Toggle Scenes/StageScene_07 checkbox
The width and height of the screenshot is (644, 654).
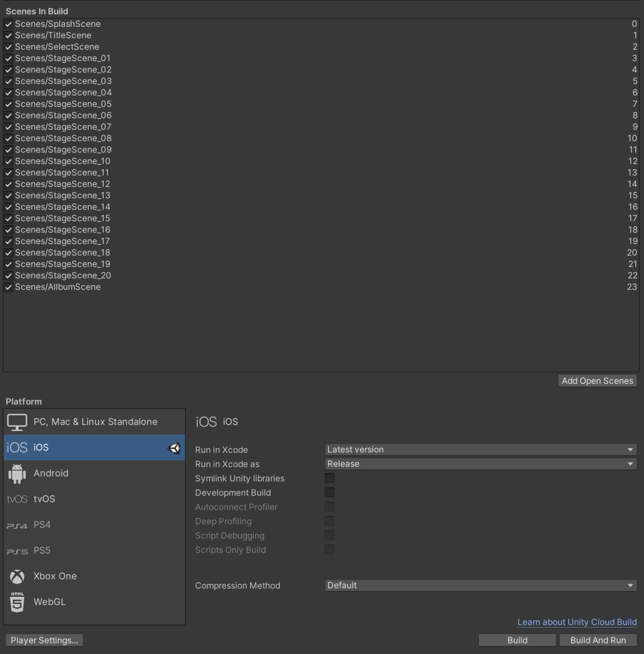click(x=8, y=127)
